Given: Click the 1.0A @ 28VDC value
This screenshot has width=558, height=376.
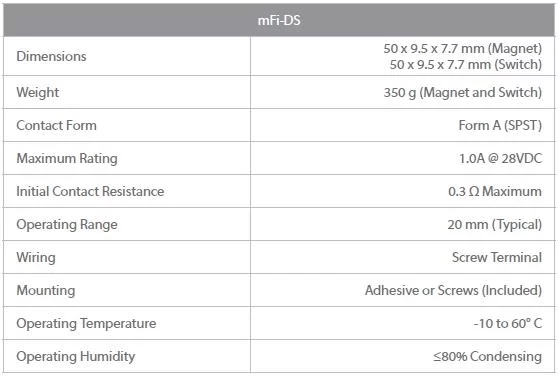Looking at the screenshot, I should 500,158.
